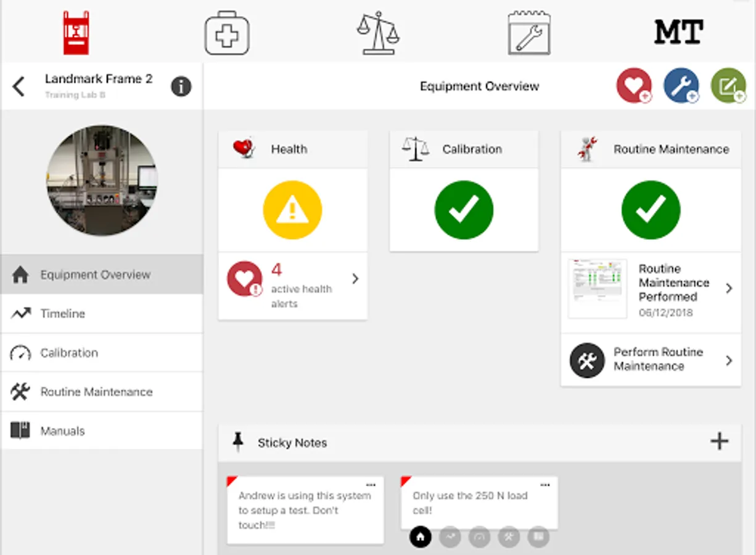Open sticky note about Andrew using the system
This screenshot has width=756, height=555.
click(305, 510)
